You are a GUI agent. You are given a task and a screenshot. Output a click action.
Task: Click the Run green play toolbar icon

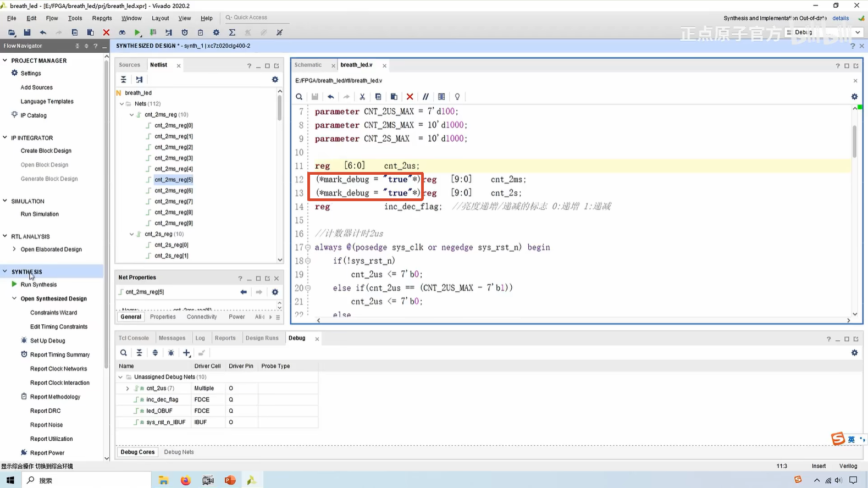click(137, 32)
